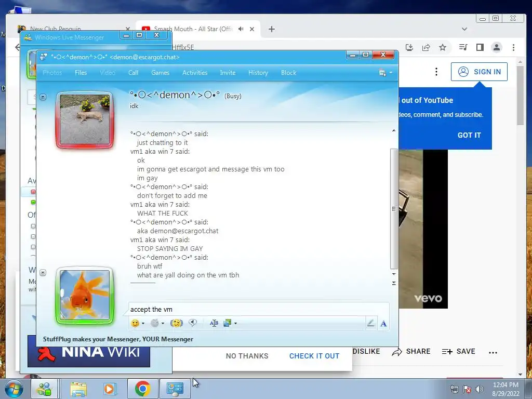Launch Windows Media Player from the taskbar
The height and width of the screenshot is (399, 532).
click(x=109, y=389)
